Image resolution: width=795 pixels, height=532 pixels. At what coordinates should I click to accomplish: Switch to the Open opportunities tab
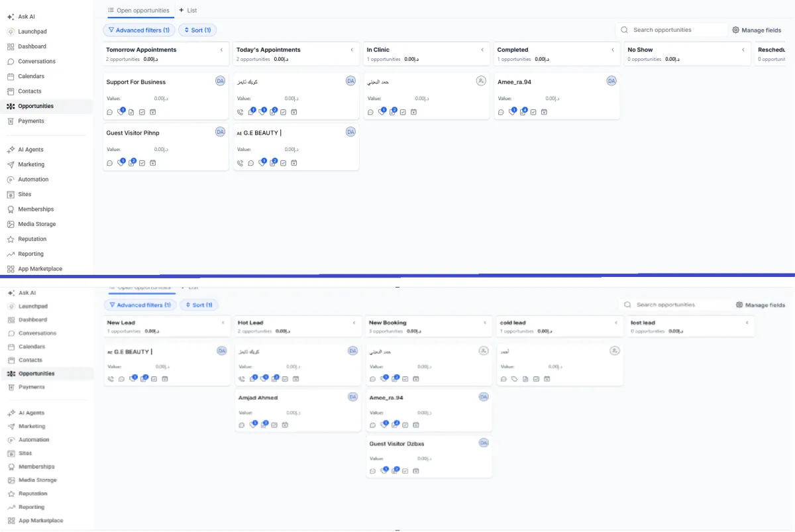138,11
